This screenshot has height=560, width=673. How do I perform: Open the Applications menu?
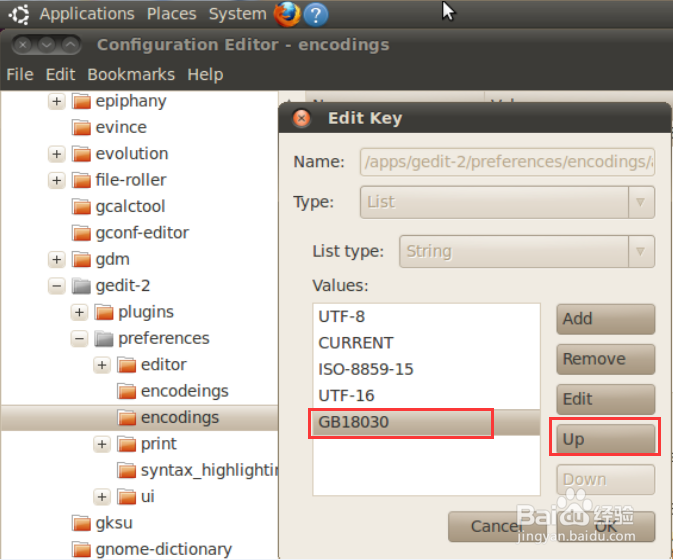[x=87, y=14]
